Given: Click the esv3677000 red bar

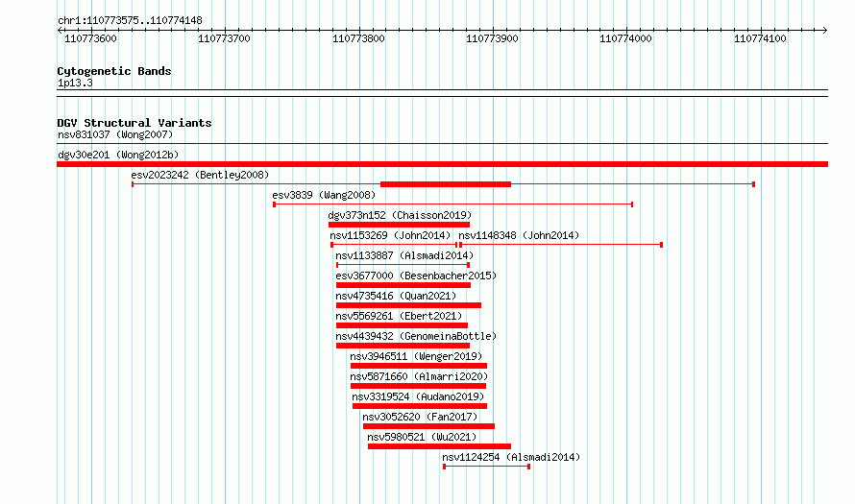Looking at the screenshot, I should click(x=403, y=285).
